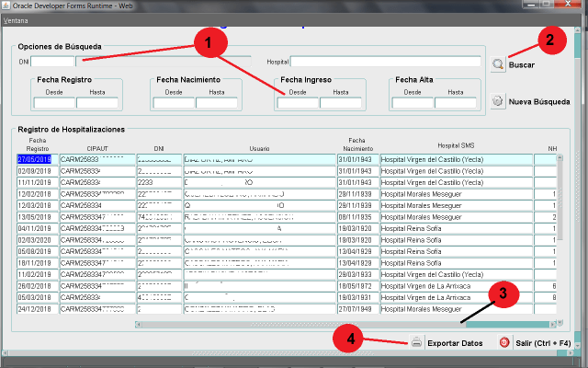Image resolution: width=588 pixels, height=368 pixels.
Task: Select registro date 05/08/2019 cell
Action: click(38, 251)
